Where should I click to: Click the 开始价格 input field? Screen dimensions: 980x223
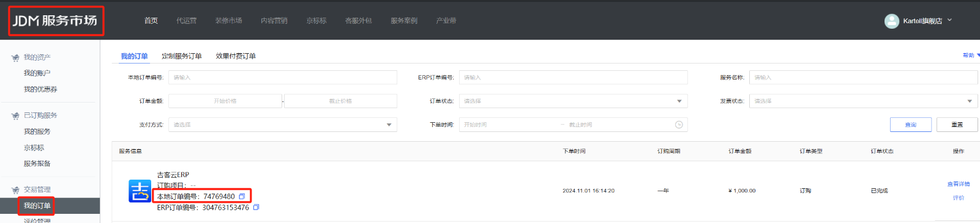coord(225,101)
